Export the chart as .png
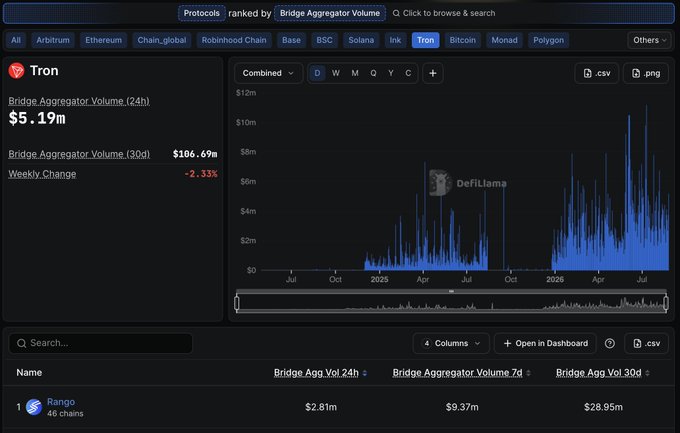The height and width of the screenshot is (433, 680). (646, 73)
